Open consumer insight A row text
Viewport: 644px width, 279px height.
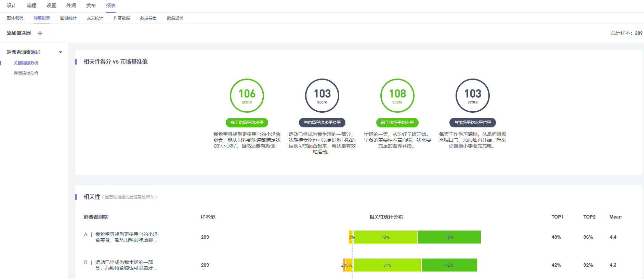click(x=126, y=237)
